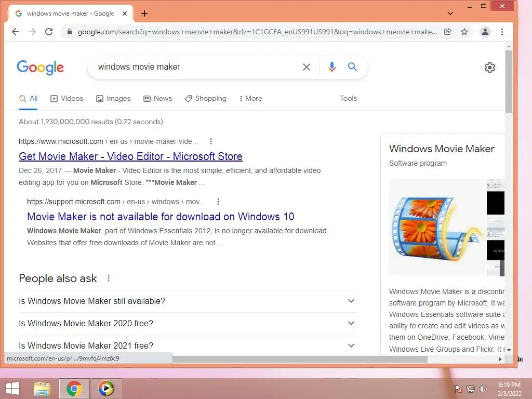Image resolution: width=532 pixels, height=399 pixels.
Task: Switch to Shopping results tab
Action: pos(206,99)
